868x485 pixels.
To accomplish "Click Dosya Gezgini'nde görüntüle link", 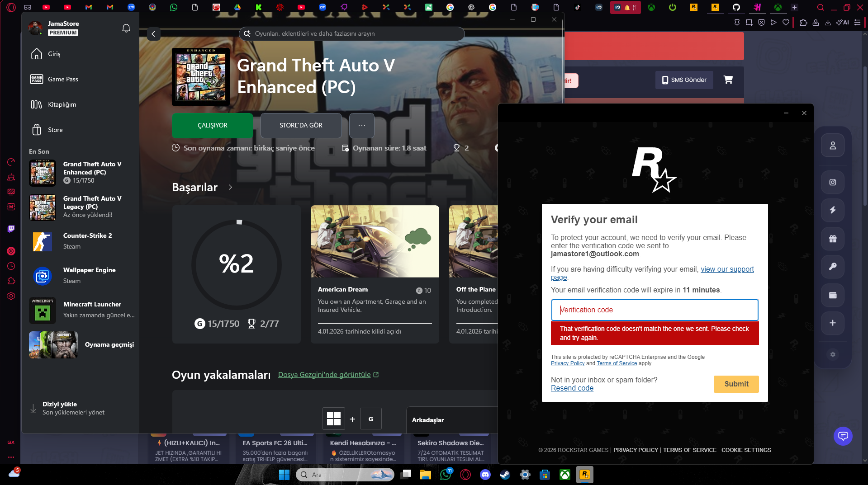I will pos(328,375).
